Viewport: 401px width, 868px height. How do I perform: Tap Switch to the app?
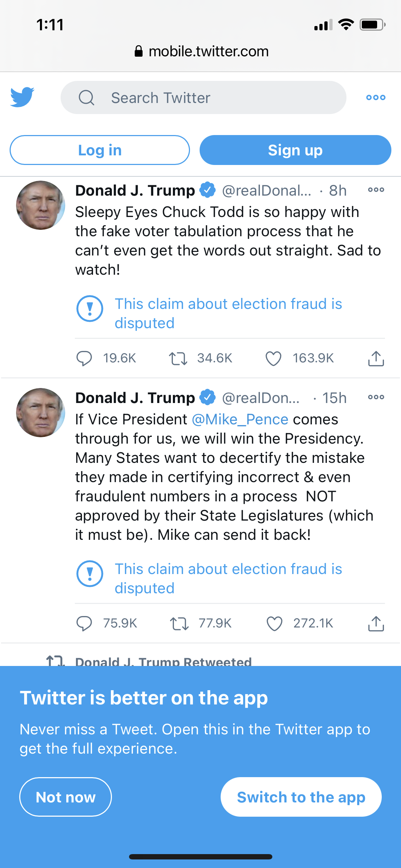(x=301, y=797)
